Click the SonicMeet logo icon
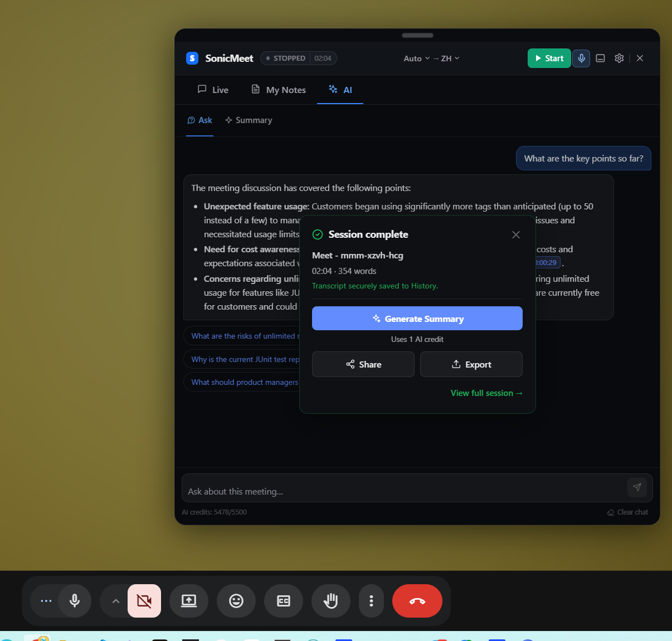 [x=192, y=58]
